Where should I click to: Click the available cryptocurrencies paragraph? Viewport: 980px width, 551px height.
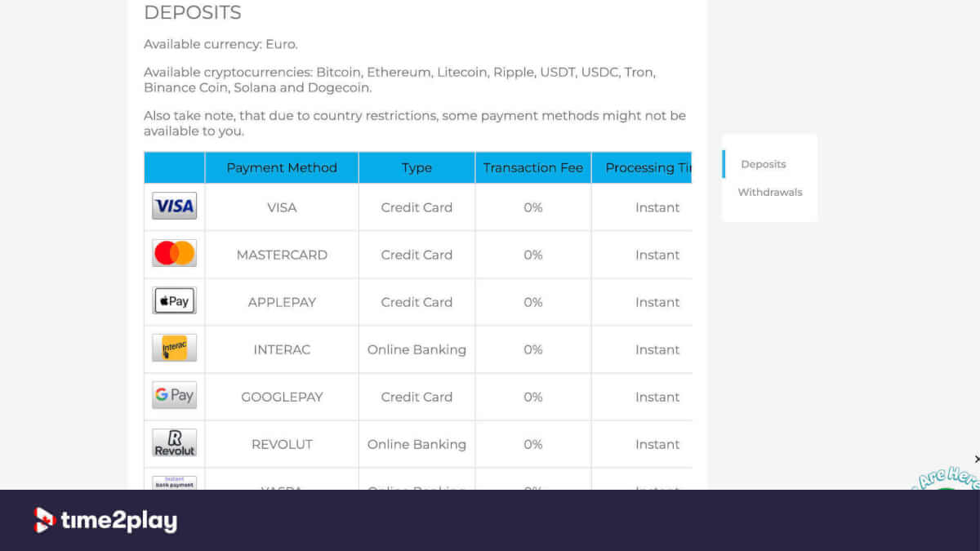pos(400,80)
